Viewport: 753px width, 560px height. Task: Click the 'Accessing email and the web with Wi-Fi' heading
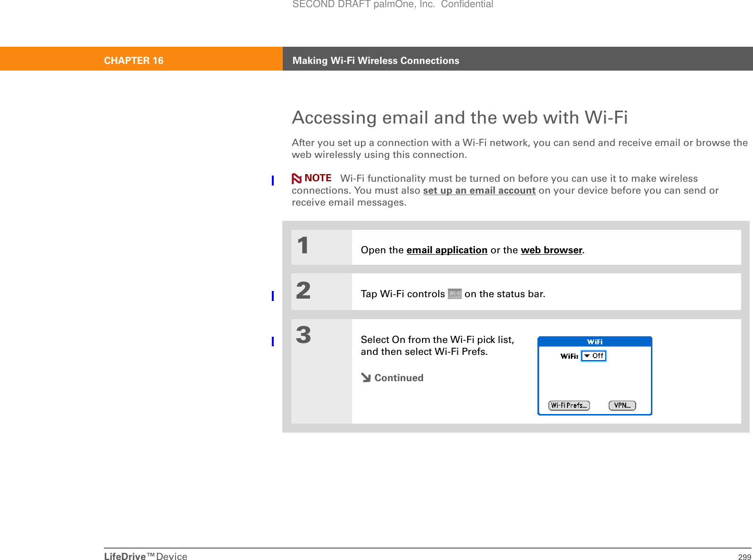click(460, 117)
